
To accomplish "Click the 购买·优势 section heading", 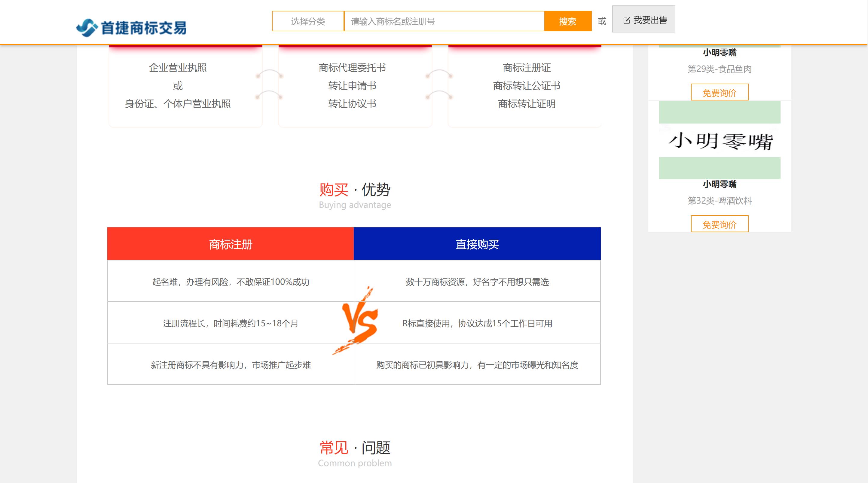I will tap(354, 189).
